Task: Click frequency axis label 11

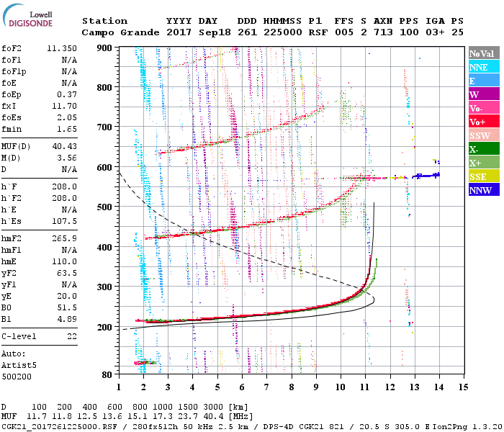Action: [364, 387]
